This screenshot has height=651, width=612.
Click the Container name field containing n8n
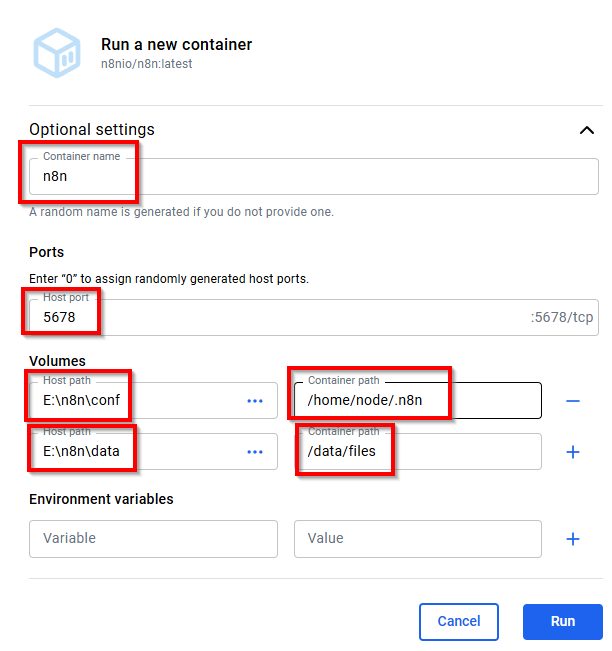click(300, 177)
